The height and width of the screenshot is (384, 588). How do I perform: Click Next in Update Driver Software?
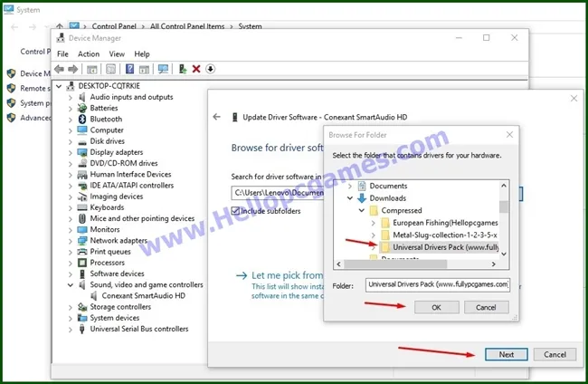(506, 354)
